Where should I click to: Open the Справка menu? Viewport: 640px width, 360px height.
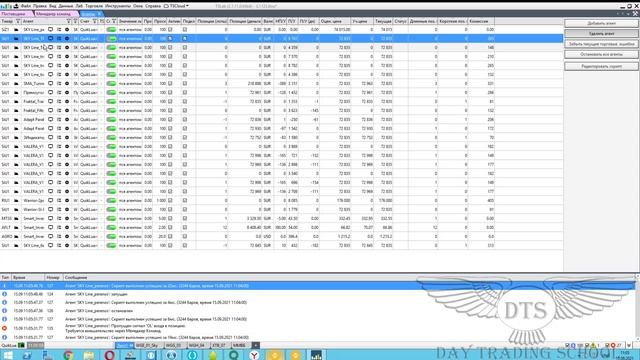tap(153, 6)
